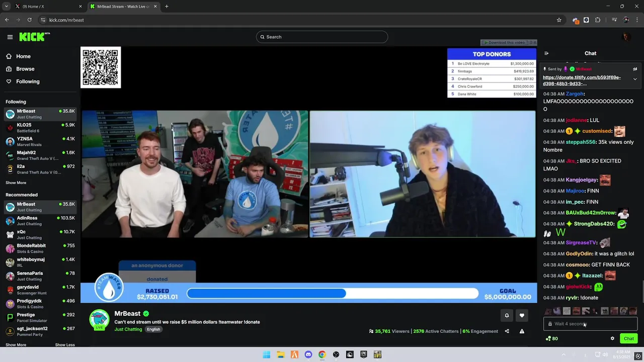Open chat settings gear
This screenshot has width=644, height=362.
(x=612, y=338)
